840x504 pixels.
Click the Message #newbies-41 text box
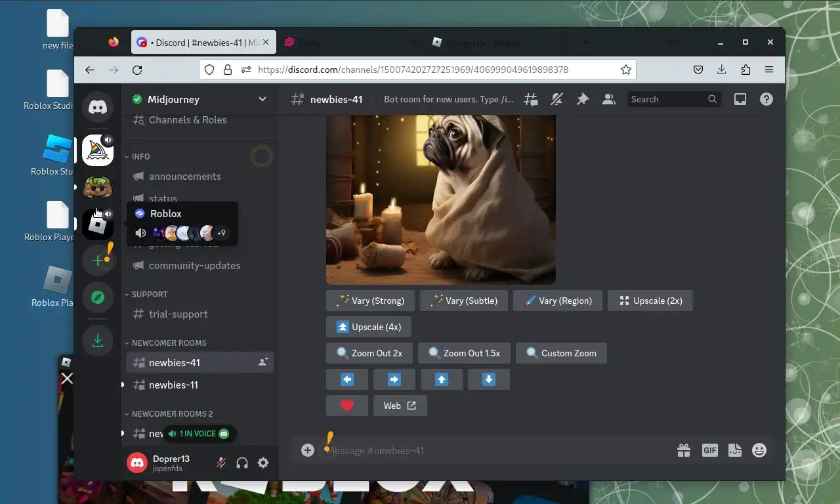pos(499,450)
